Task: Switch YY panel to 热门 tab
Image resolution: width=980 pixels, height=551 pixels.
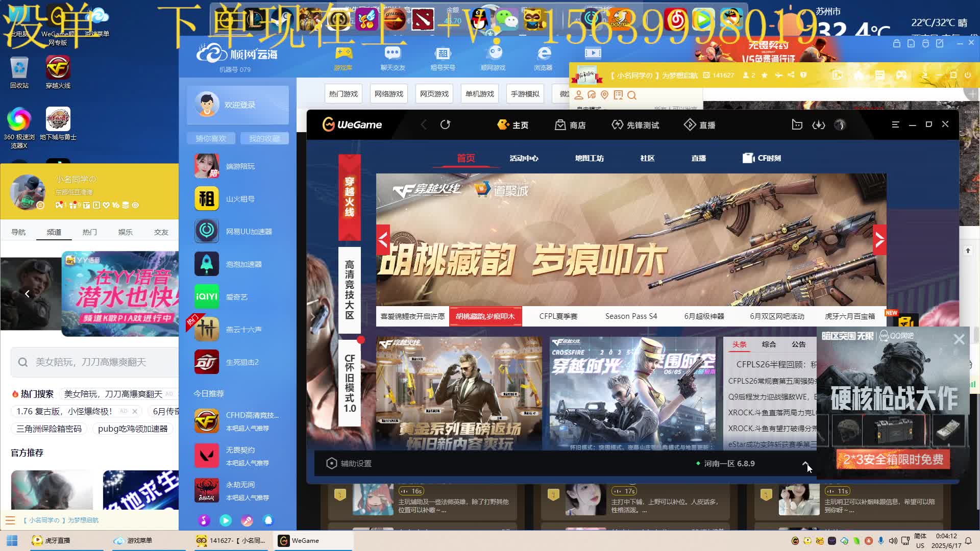Action: pos(89,232)
